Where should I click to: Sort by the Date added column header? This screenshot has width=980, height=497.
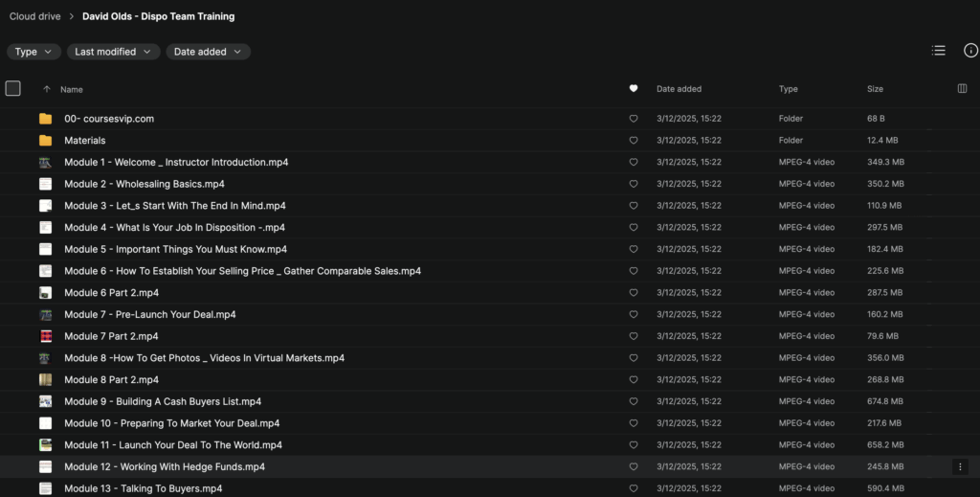click(x=679, y=89)
